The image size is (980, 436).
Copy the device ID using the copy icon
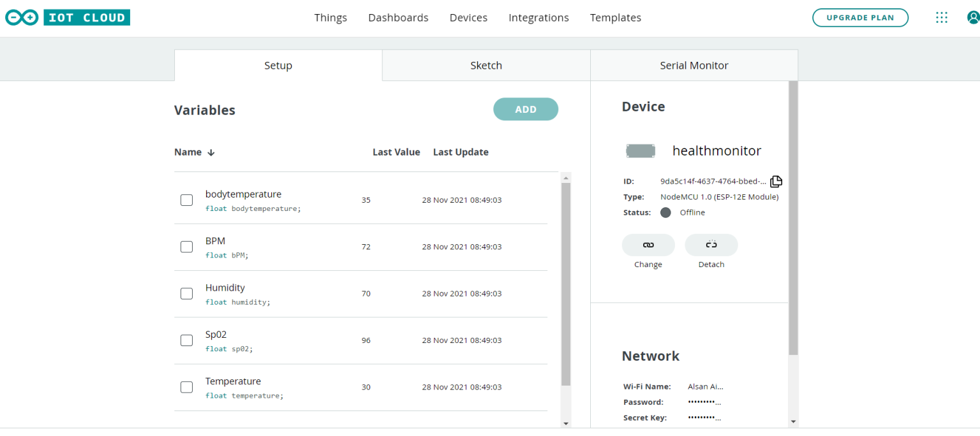click(776, 181)
